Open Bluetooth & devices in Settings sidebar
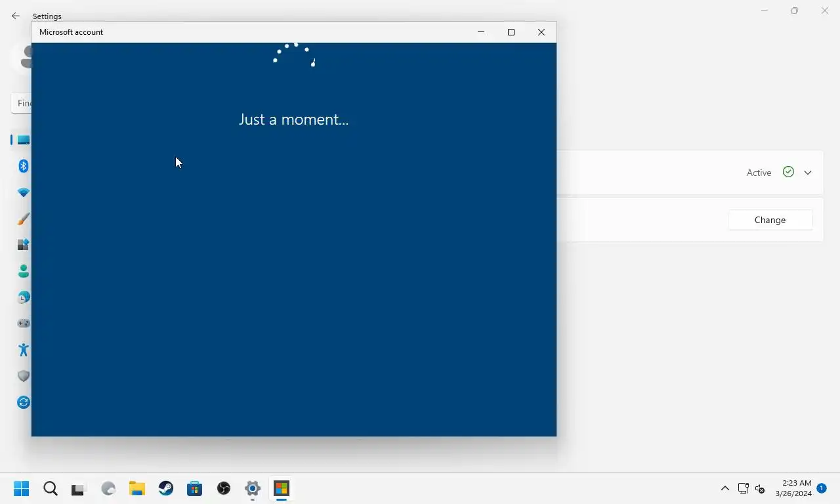 point(24,166)
